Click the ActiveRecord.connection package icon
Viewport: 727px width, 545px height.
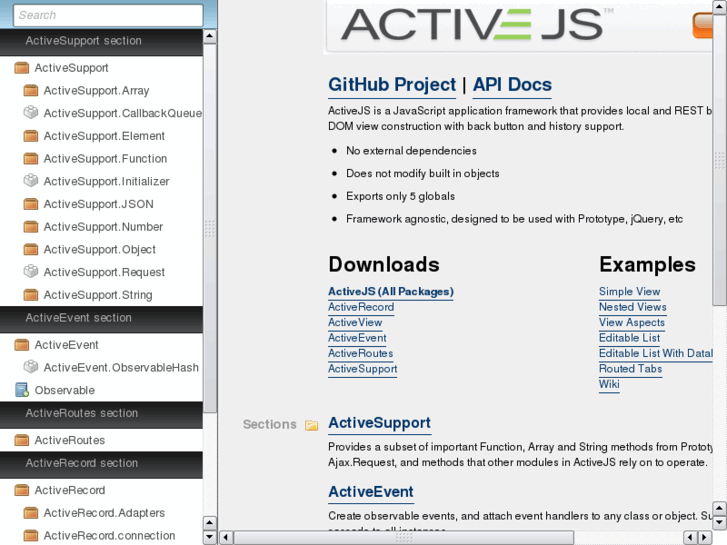(31, 536)
